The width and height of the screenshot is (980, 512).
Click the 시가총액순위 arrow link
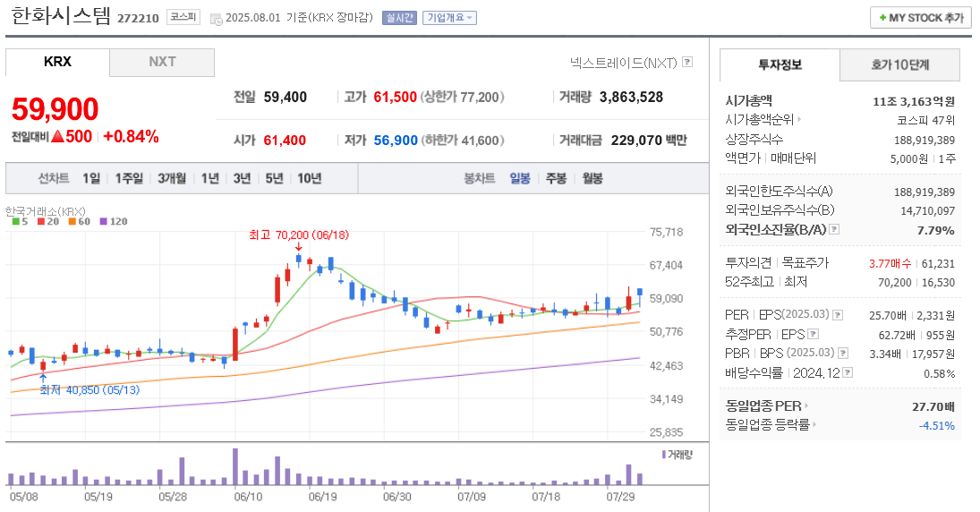(x=763, y=119)
